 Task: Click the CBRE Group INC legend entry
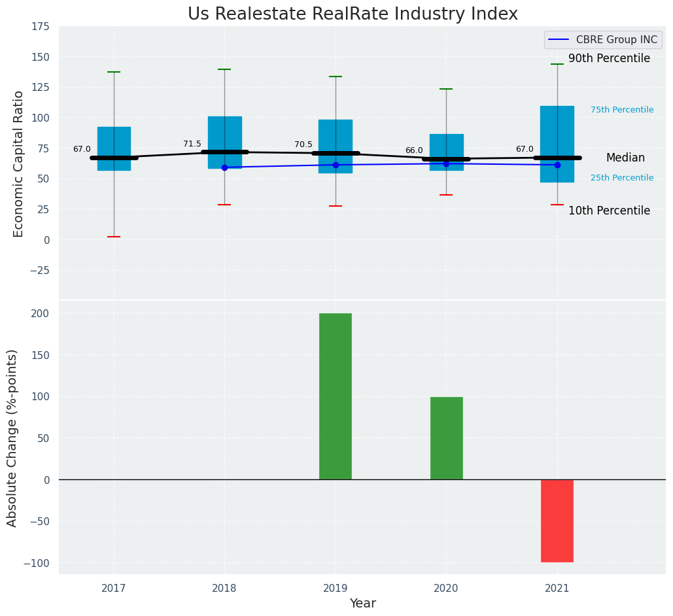click(604, 39)
